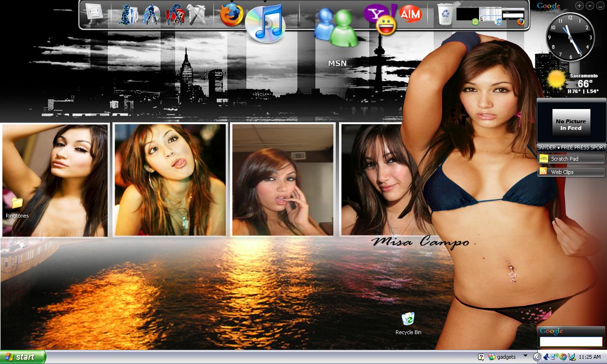Click the gadgets deskbar button in taskbar
The height and width of the screenshot is (364, 607).
502,357
